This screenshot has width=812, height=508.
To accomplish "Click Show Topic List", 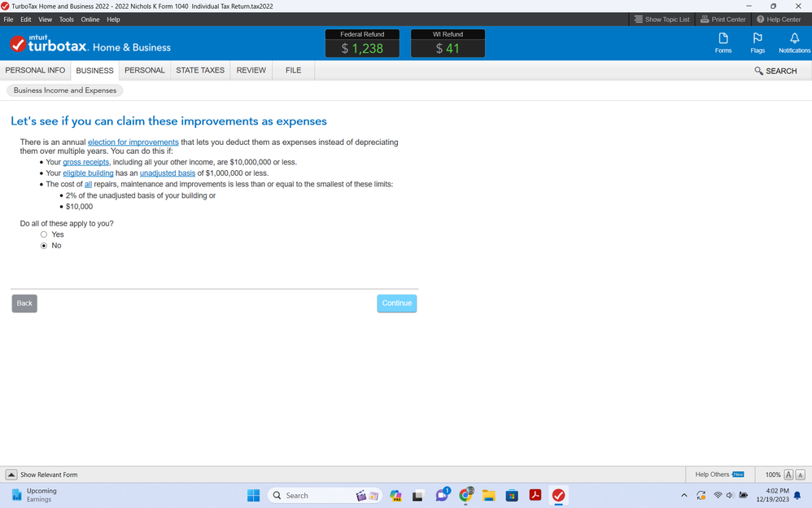I will click(661, 19).
